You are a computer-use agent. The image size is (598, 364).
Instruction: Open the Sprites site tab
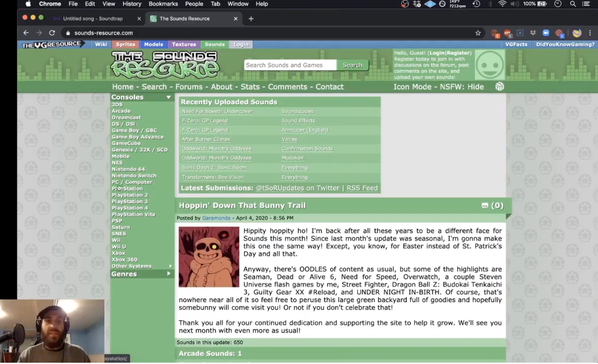pyautogui.click(x=126, y=44)
